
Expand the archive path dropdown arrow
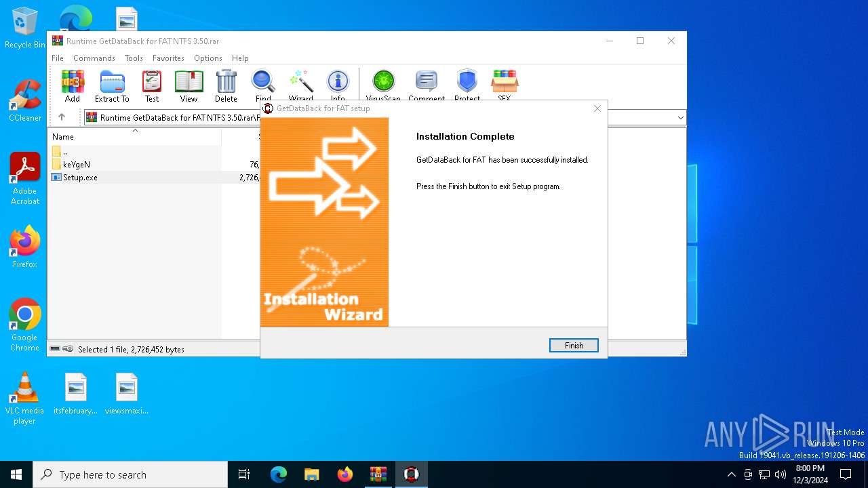coord(680,118)
